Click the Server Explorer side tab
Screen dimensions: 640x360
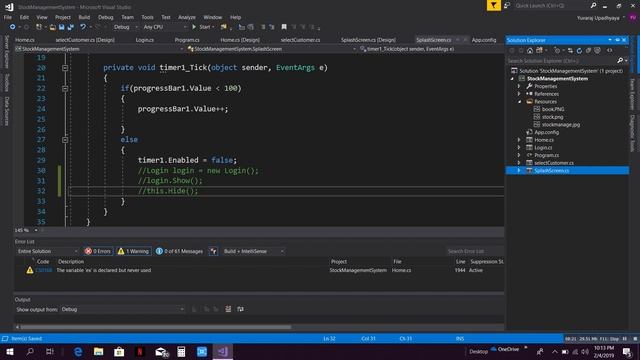[7, 52]
